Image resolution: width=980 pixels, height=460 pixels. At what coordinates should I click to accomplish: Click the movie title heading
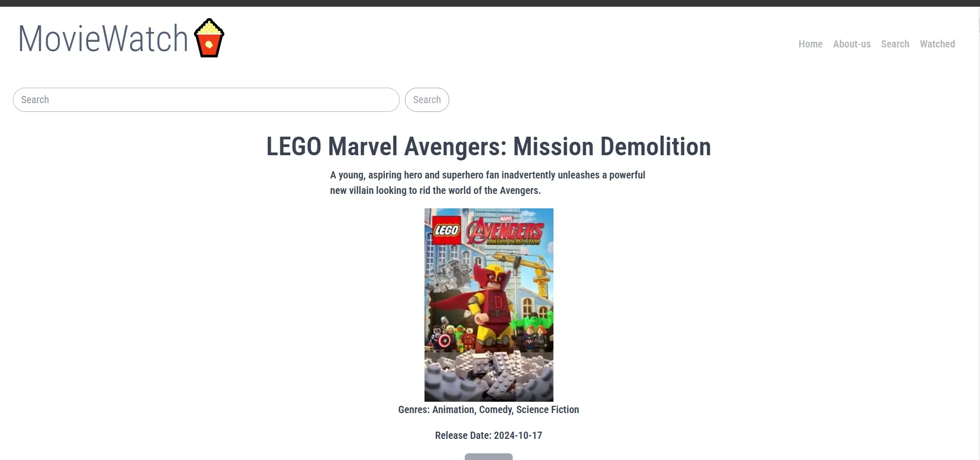[488, 146]
